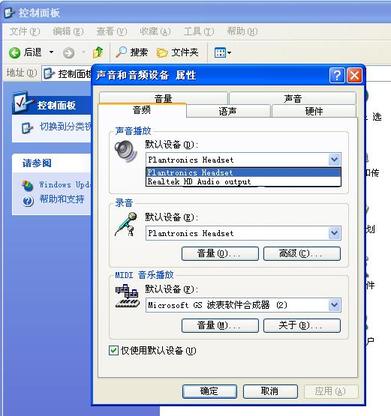This screenshot has width=391, height=416.
Task: Click the Control Panel title bar icon
Action: point(9,13)
